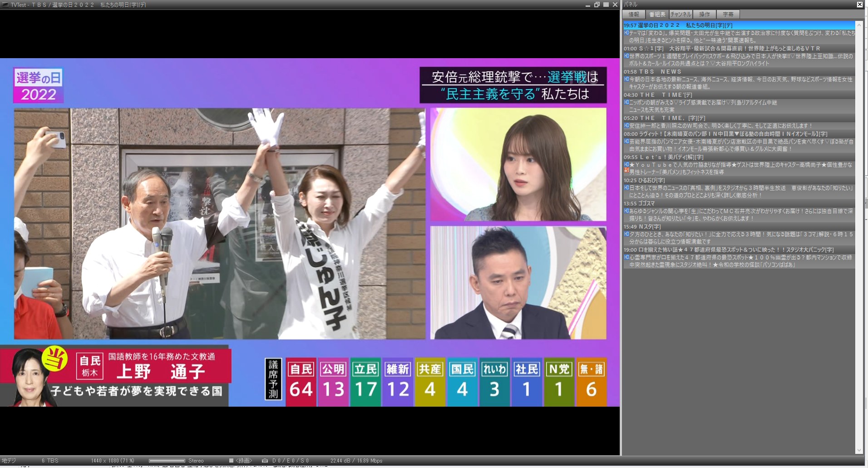Select program 13:55 ゴゴスマ
This screenshot has height=468, width=868.
pyautogui.click(x=739, y=204)
